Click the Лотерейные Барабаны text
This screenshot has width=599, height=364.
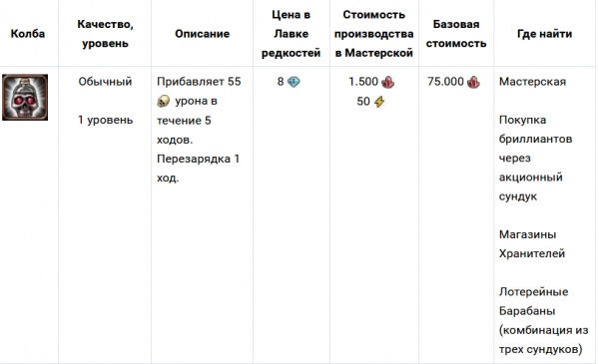coord(534,301)
